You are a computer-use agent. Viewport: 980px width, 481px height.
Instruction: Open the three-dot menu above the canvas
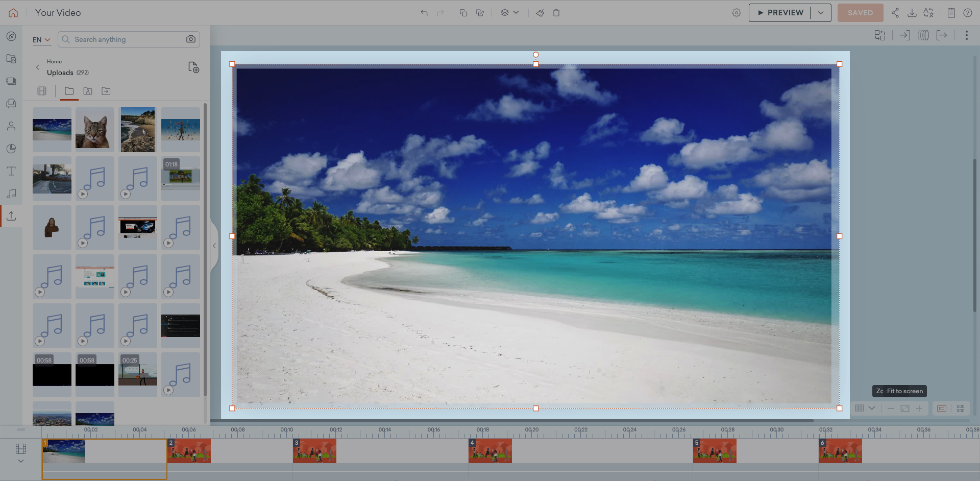[x=966, y=35]
